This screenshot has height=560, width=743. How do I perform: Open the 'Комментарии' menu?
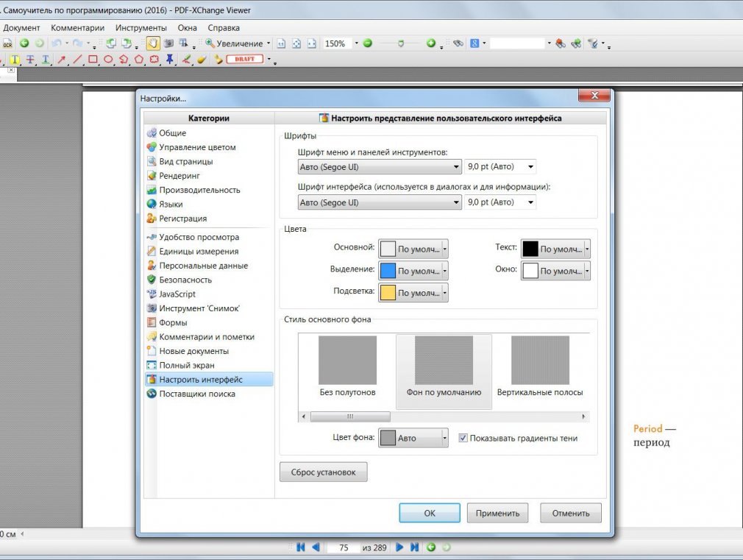click(x=78, y=28)
